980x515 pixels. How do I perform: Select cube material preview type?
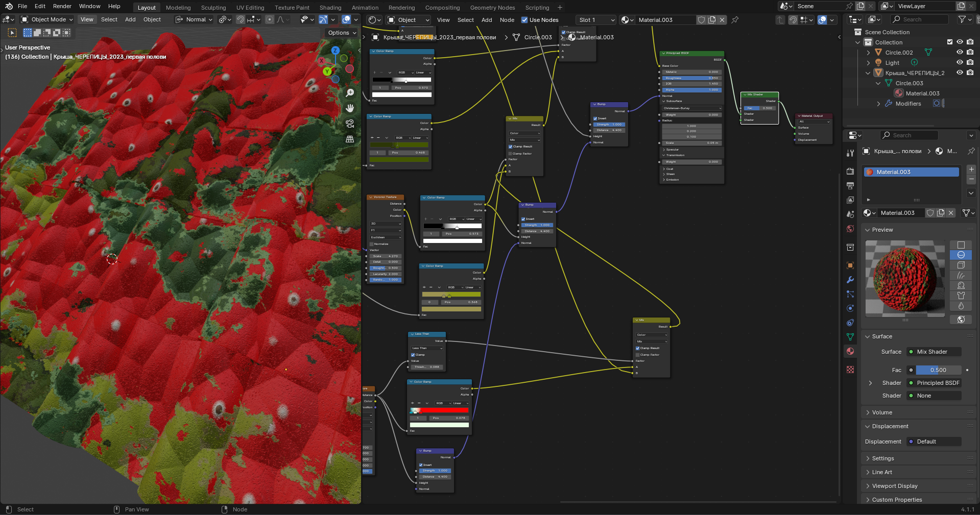(961, 265)
